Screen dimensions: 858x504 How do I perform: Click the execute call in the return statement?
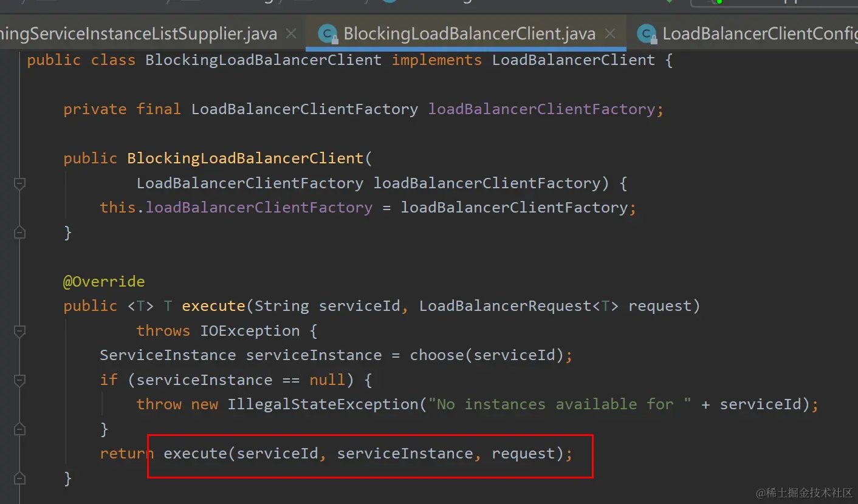196,454
